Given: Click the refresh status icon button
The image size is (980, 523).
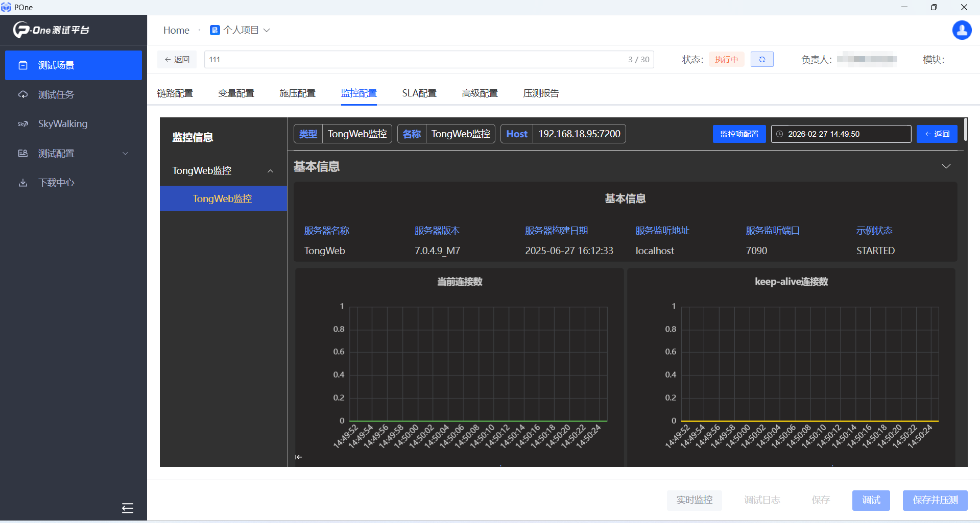Looking at the screenshot, I should [x=761, y=60].
